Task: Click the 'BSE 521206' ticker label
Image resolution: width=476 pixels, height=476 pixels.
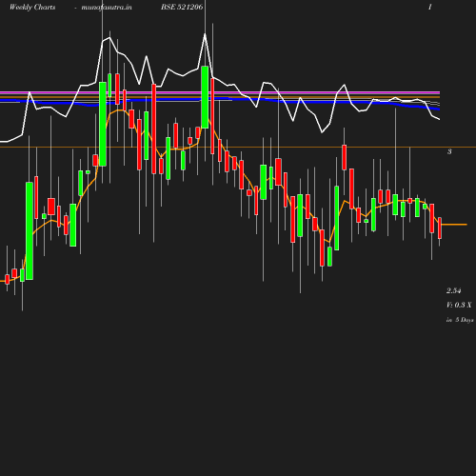Action: coord(182,7)
